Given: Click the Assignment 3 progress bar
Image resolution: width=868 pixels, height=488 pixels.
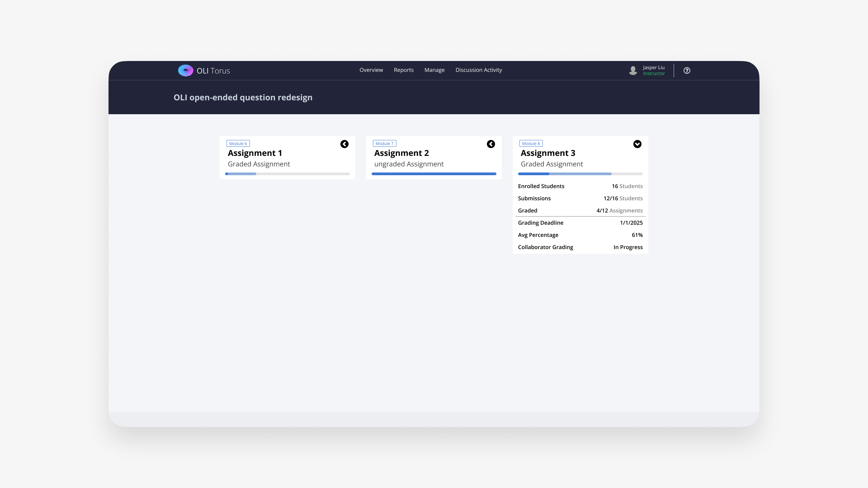Looking at the screenshot, I should [x=580, y=174].
